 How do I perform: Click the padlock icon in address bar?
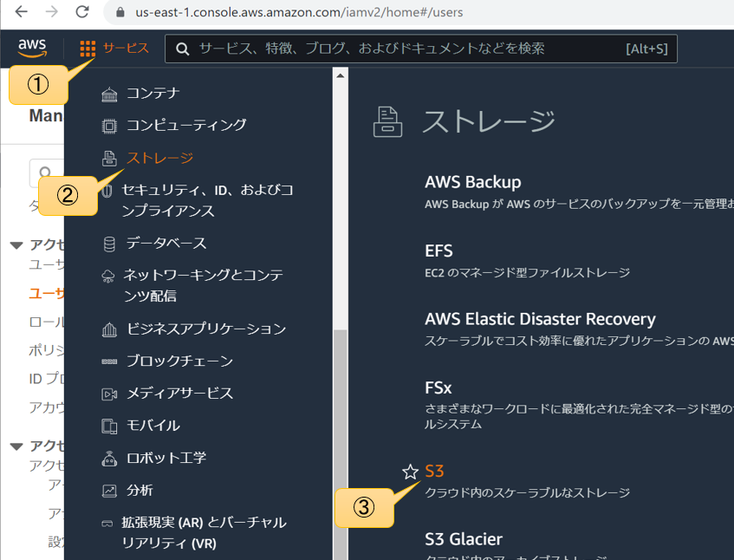120,12
